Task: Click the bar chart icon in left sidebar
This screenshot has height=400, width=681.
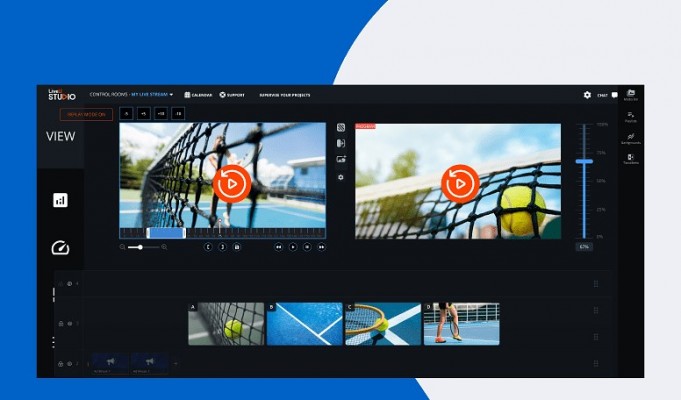Action: [x=60, y=200]
